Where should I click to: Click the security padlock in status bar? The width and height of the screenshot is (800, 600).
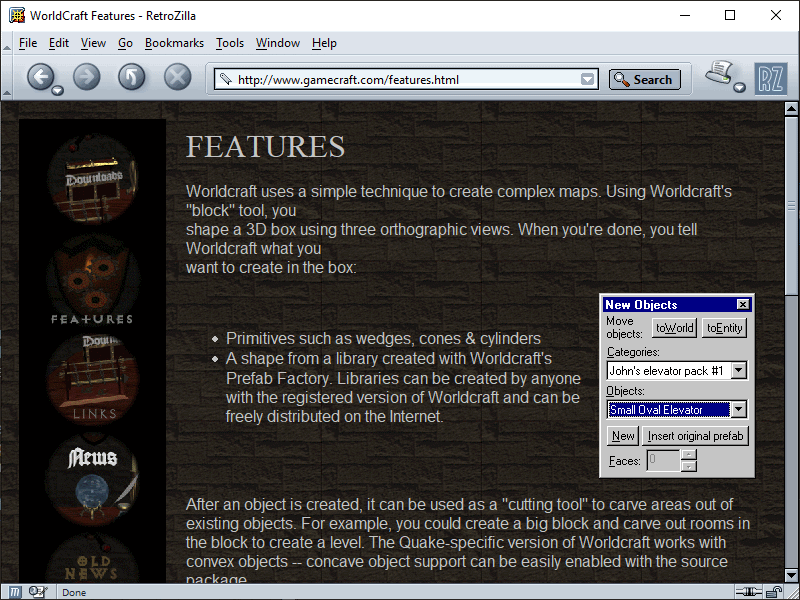tap(775, 592)
